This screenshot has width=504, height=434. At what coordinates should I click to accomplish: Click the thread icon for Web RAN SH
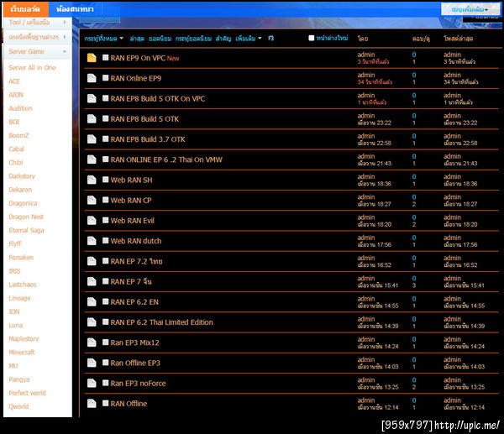point(92,180)
